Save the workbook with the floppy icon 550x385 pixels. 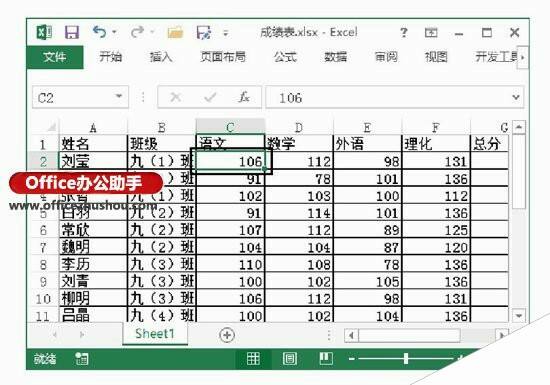point(72,33)
